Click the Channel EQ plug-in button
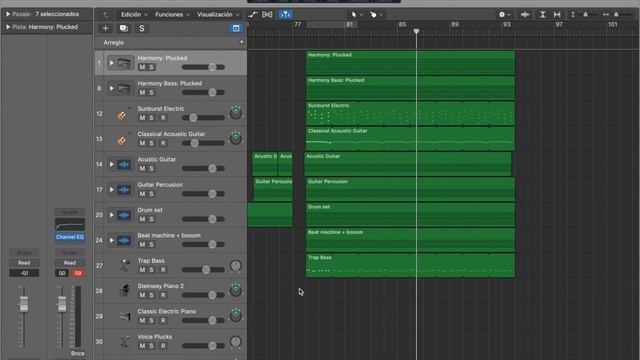This screenshot has height=360, width=640. [x=70, y=237]
